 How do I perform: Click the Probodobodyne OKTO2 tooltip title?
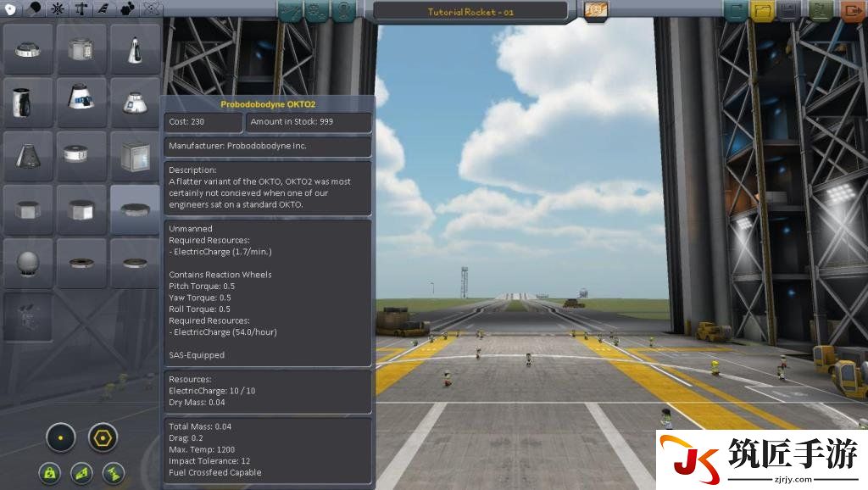pos(268,104)
